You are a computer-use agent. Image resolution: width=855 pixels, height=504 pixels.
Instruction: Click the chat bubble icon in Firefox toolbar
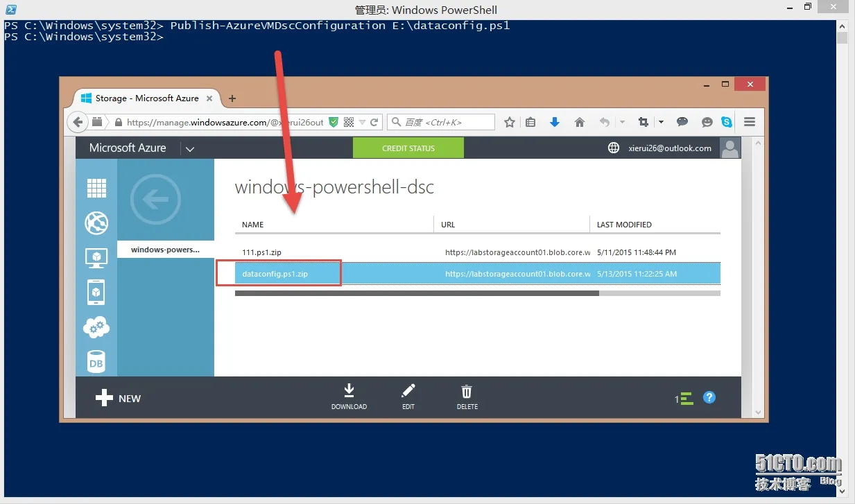[682, 122]
